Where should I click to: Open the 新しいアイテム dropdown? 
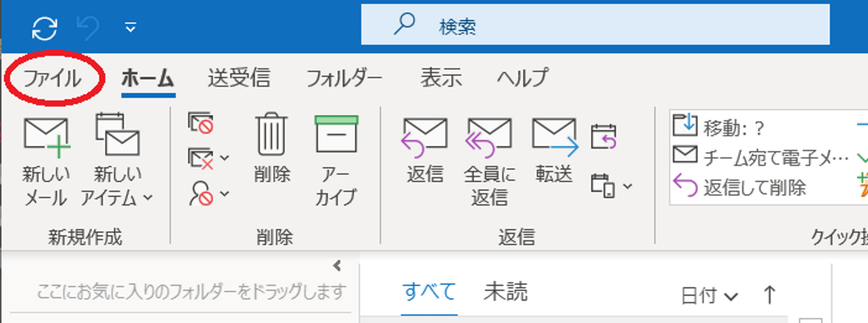(117, 161)
